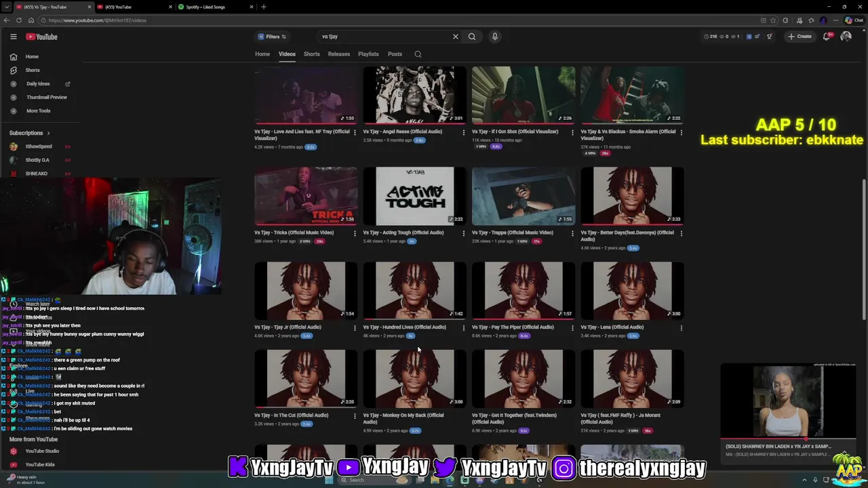Open YouTube Kids from sidebar
This screenshot has height=488, width=868.
point(39,465)
